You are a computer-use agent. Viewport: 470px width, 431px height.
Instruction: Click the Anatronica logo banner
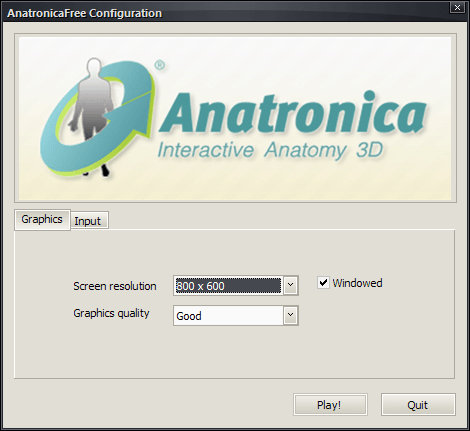(235, 118)
